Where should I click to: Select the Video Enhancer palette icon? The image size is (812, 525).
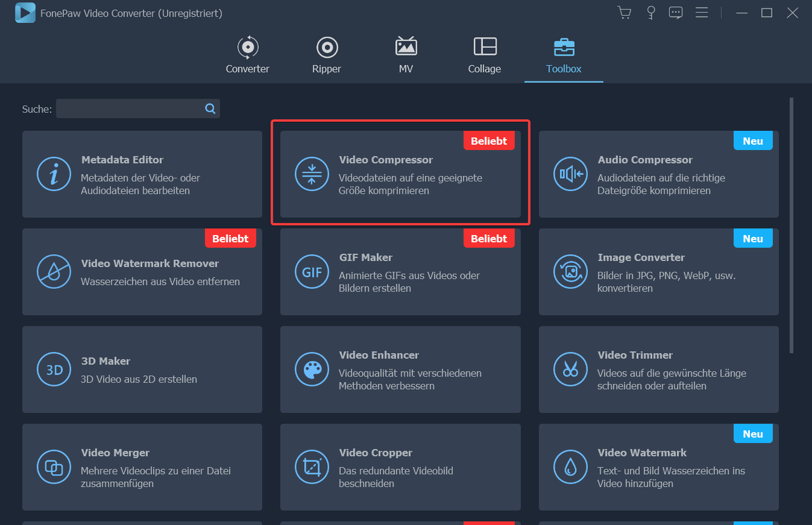click(x=311, y=369)
